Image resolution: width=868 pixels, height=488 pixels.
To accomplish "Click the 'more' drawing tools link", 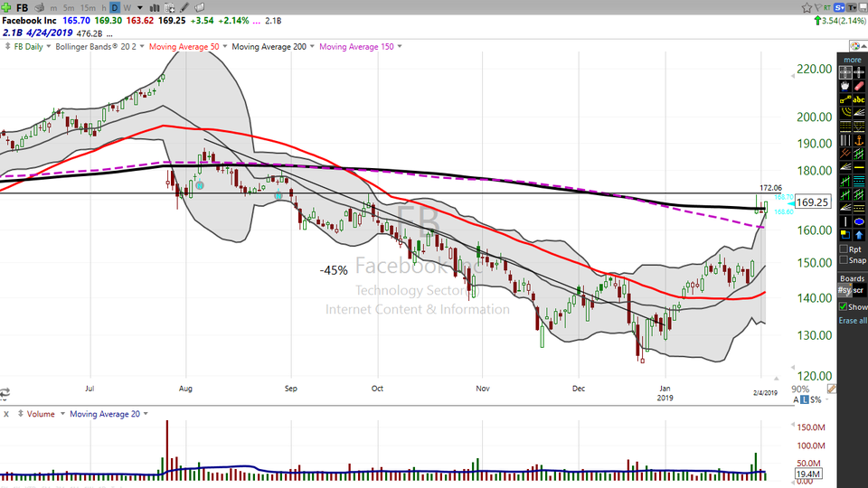I will (x=853, y=60).
